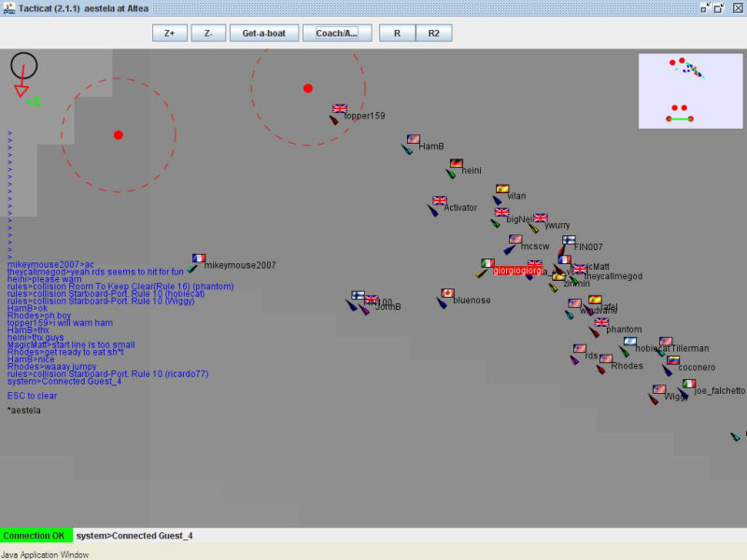This screenshot has height=560, width=747.
Task: Click the R2 toolbar button
Action: [x=433, y=33]
